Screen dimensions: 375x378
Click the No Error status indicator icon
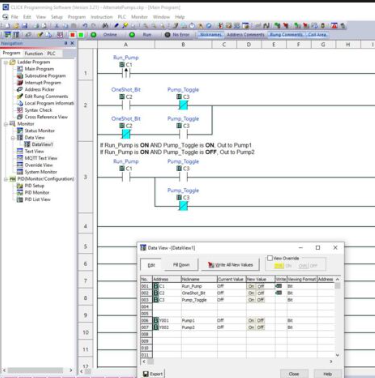167,35
